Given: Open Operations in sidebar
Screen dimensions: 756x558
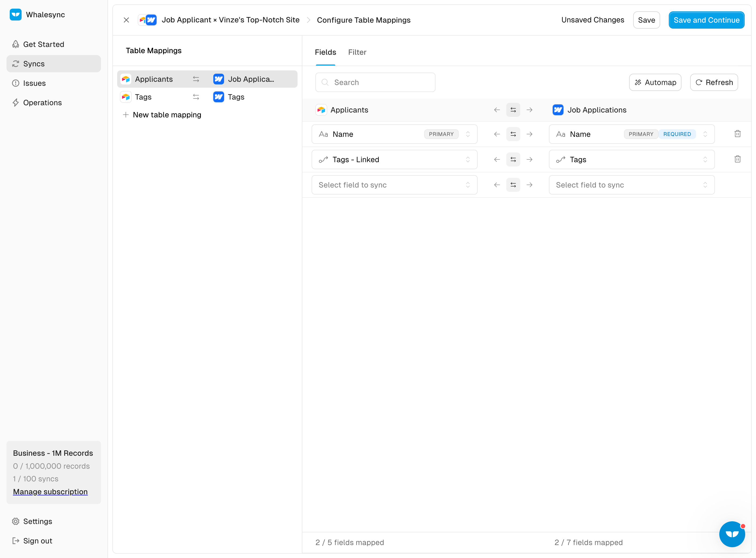Looking at the screenshot, I should click(x=53, y=102).
